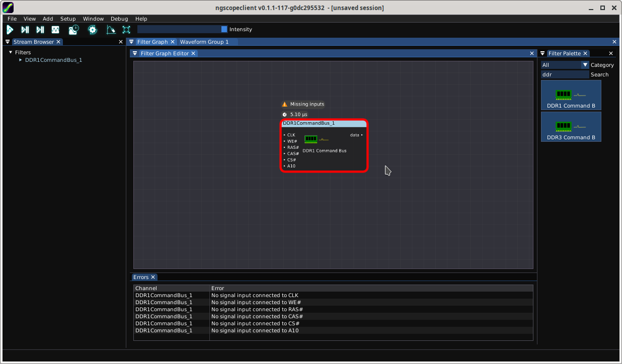
Task: Switch to the Waveform Group 1 tab
Action: (x=204, y=42)
